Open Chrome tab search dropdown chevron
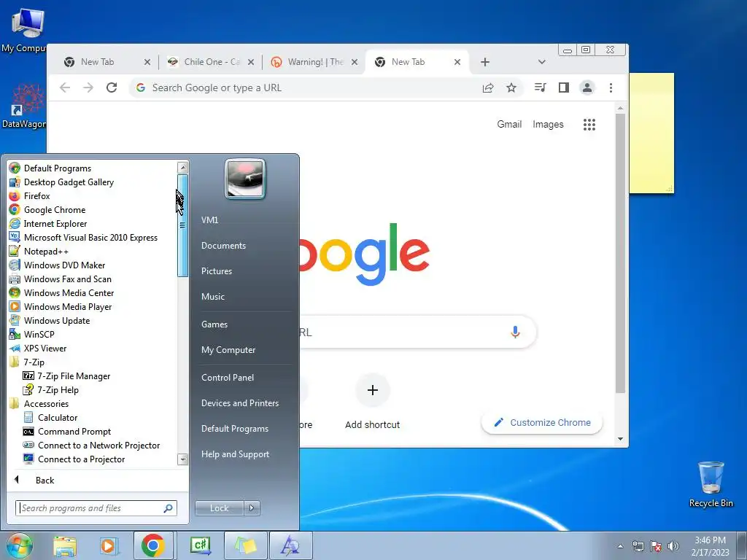747x560 pixels. click(542, 62)
